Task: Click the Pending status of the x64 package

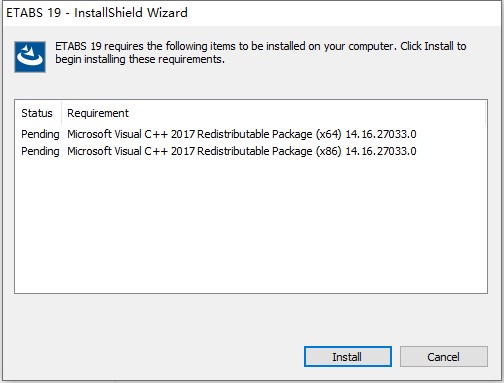Action: [40, 134]
